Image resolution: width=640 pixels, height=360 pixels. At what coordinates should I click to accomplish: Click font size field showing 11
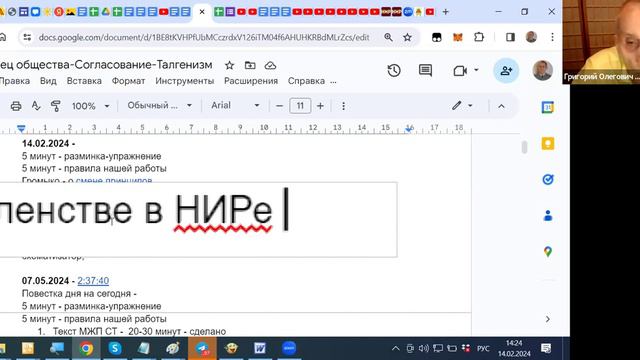[300, 106]
